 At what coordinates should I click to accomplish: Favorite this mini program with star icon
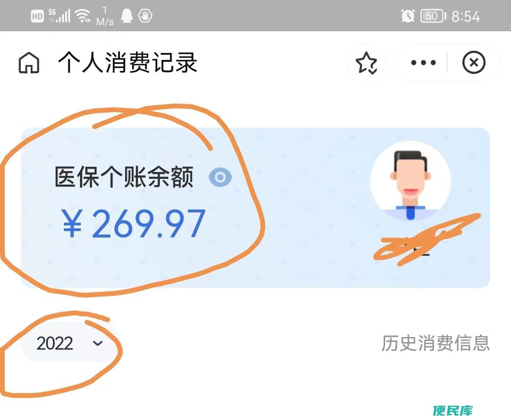tap(366, 63)
